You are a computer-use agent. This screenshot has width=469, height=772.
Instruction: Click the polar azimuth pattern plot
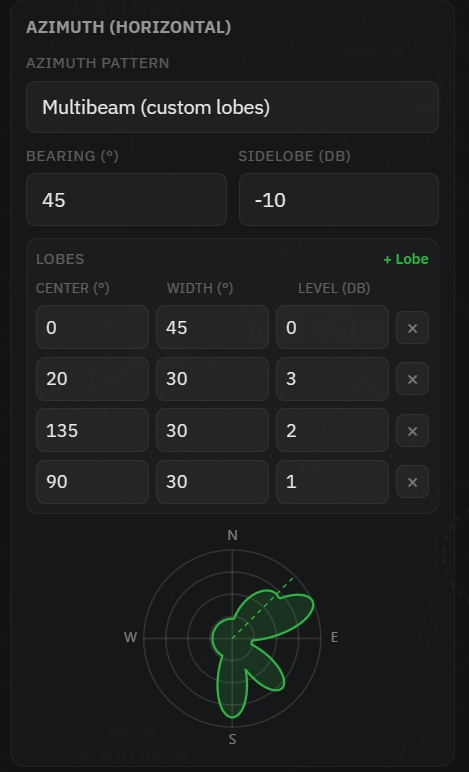tap(232, 638)
